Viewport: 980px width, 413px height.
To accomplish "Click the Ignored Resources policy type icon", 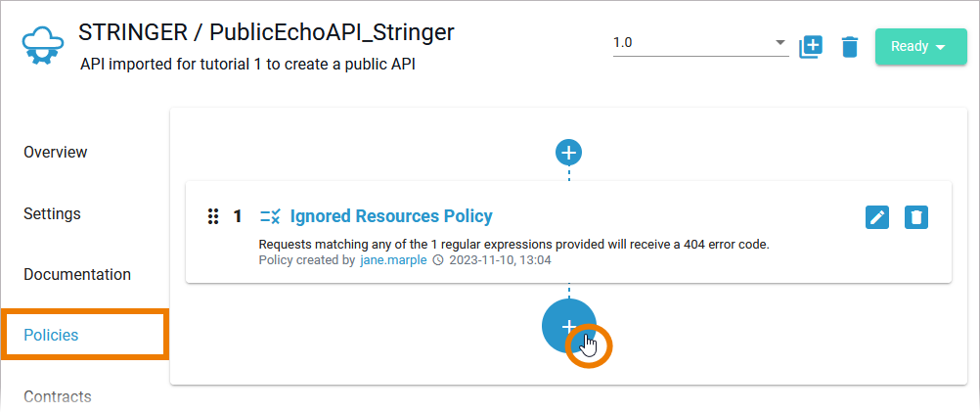I will click(270, 216).
